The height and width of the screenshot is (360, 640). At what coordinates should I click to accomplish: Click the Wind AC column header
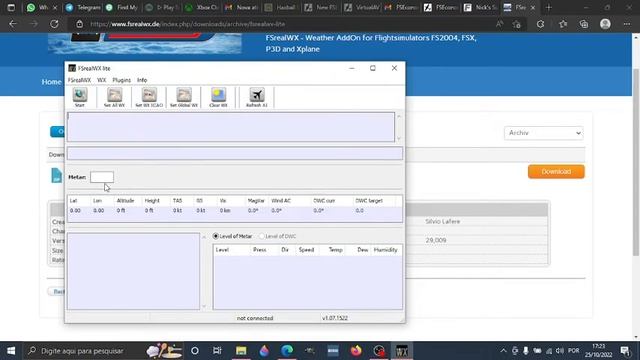pos(281,201)
